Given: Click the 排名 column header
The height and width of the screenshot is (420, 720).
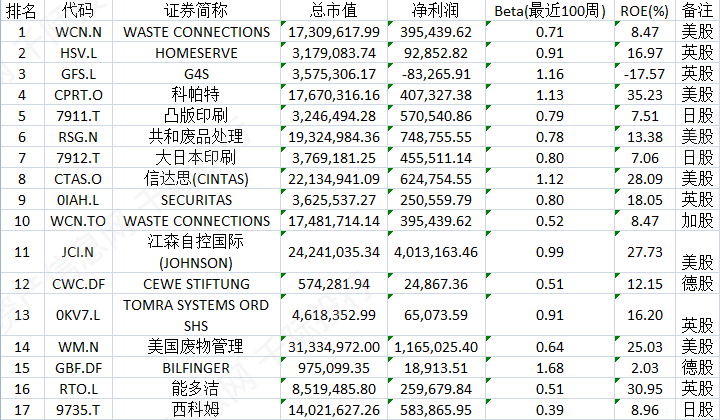Looking at the screenshot, I should point(22,11).
